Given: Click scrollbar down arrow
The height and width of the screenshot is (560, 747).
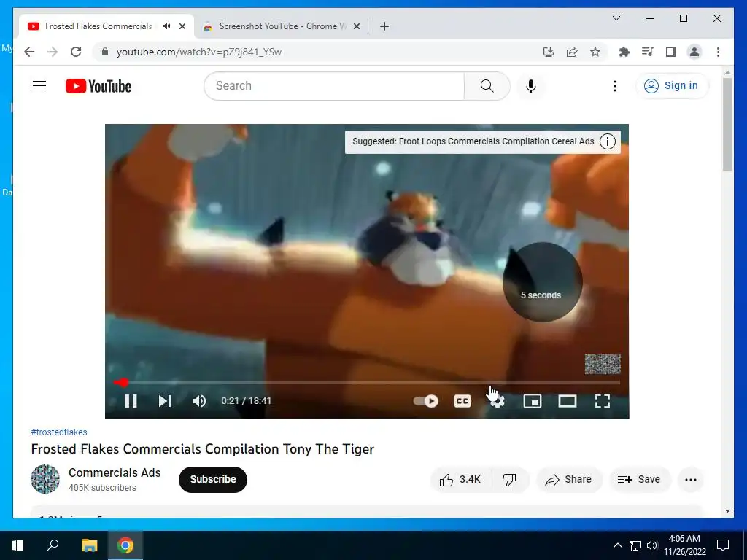Looking at the screenshot, I should [727, 511].
